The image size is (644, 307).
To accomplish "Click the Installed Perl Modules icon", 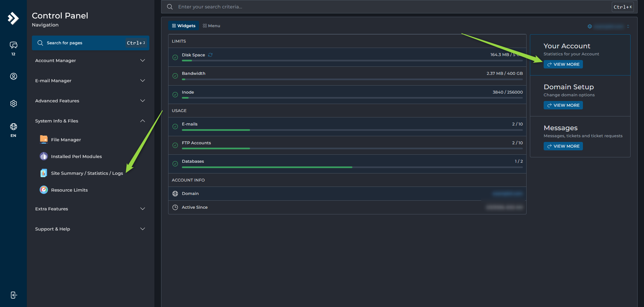I will (44, 156).
